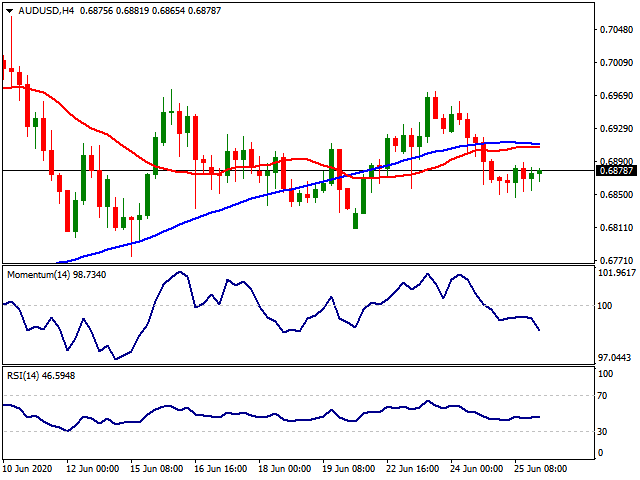The height and width of the screenshot is (480, 640).
Task: Select the 0.70480 price axis label
Action: (616, 29)
